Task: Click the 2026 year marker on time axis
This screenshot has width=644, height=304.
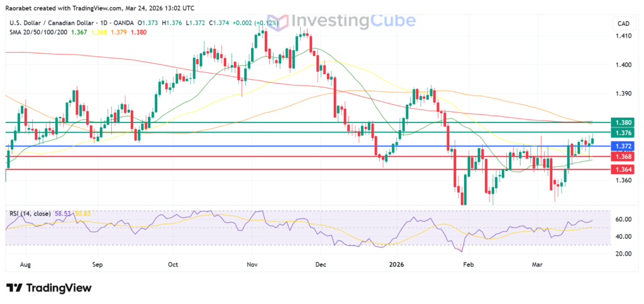Action: [396, 266]
